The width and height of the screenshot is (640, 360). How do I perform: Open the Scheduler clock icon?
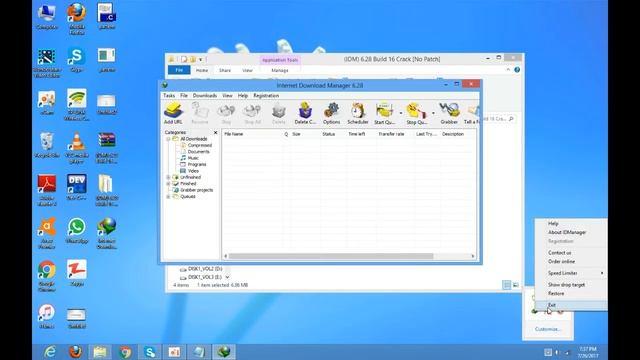(358, 113)
